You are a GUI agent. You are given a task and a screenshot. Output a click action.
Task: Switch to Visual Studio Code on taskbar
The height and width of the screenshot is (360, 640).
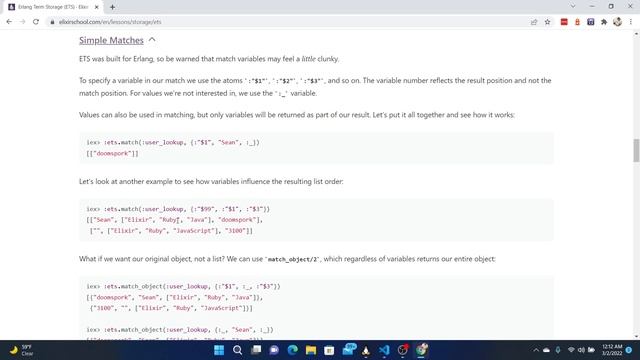[384, 350]
